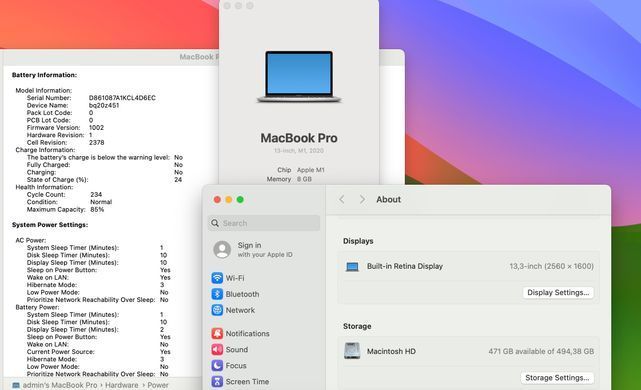Click 471 GB available of 494,38 GB
Image resolution: width=641 pixels, height=390 pixels.
click(x=541, y=351)
